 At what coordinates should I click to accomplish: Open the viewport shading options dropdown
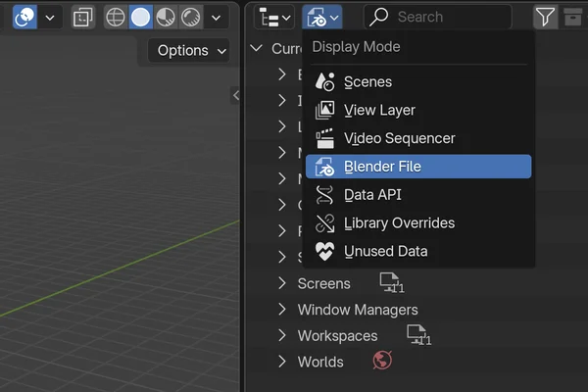tap(217, 17)
